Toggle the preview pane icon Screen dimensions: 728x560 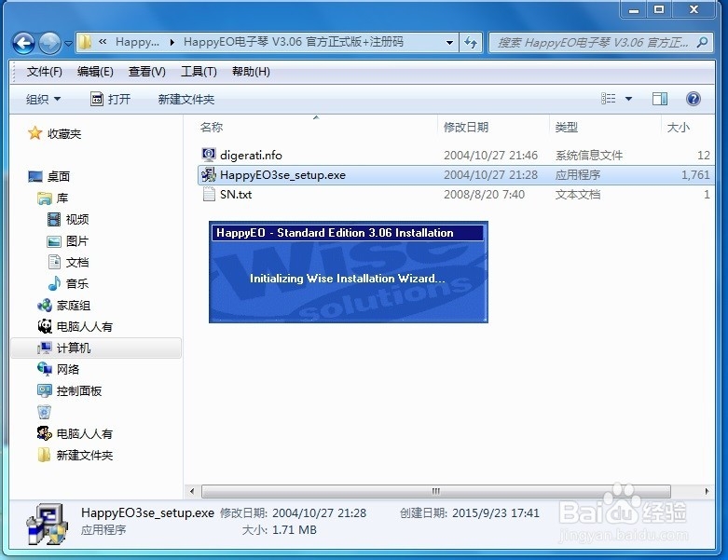tap(660, 99)
